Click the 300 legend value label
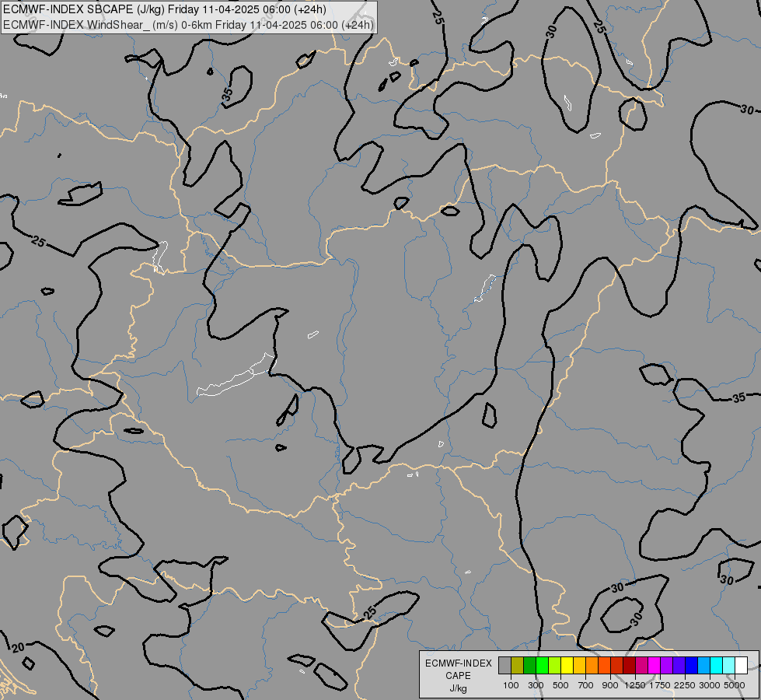Image resolution: width=761 pixels, height=700 pixels. 536,685
